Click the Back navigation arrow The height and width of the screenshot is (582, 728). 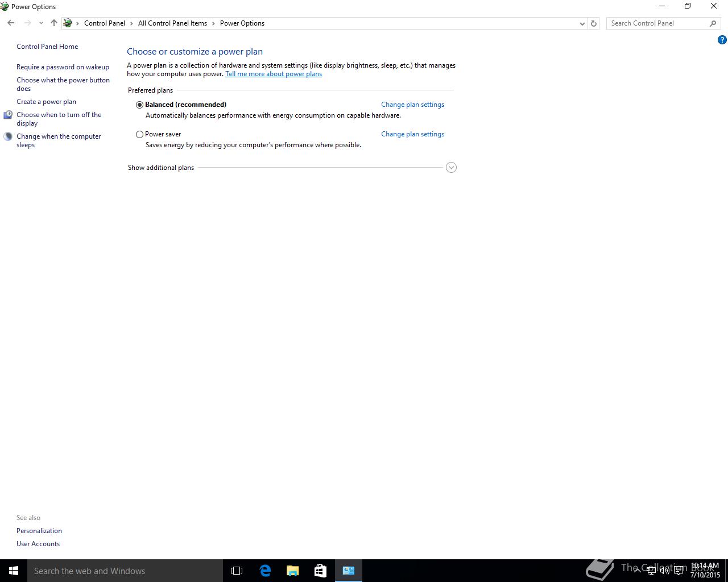(11, 23)
